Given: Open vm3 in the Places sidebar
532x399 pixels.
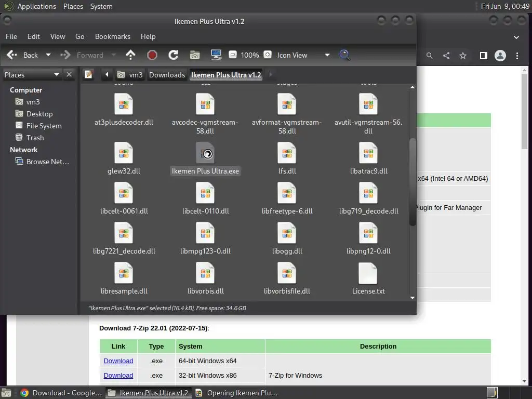Looking at the screenshot, I should click(28, 102).
